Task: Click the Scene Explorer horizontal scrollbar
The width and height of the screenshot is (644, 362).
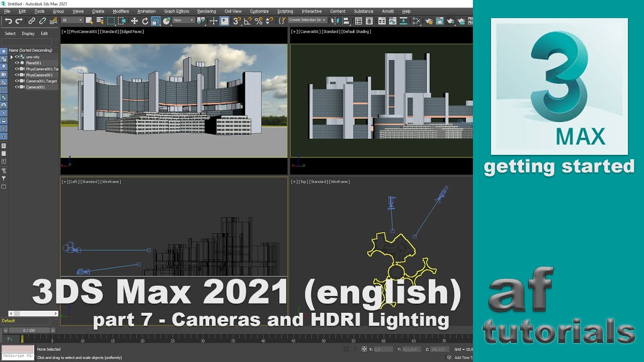Action: [33, 313]
